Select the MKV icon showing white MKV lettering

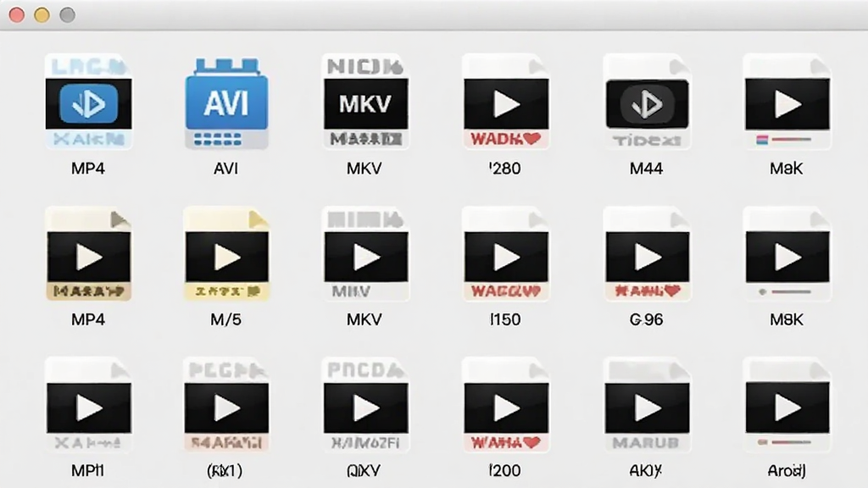pos(365,102)
